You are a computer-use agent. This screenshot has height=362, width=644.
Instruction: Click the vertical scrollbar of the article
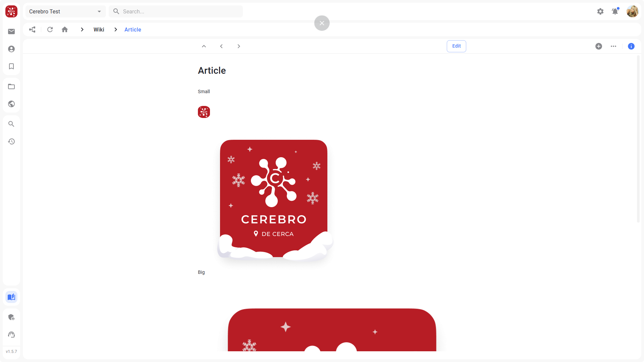[x=638, y=139]
